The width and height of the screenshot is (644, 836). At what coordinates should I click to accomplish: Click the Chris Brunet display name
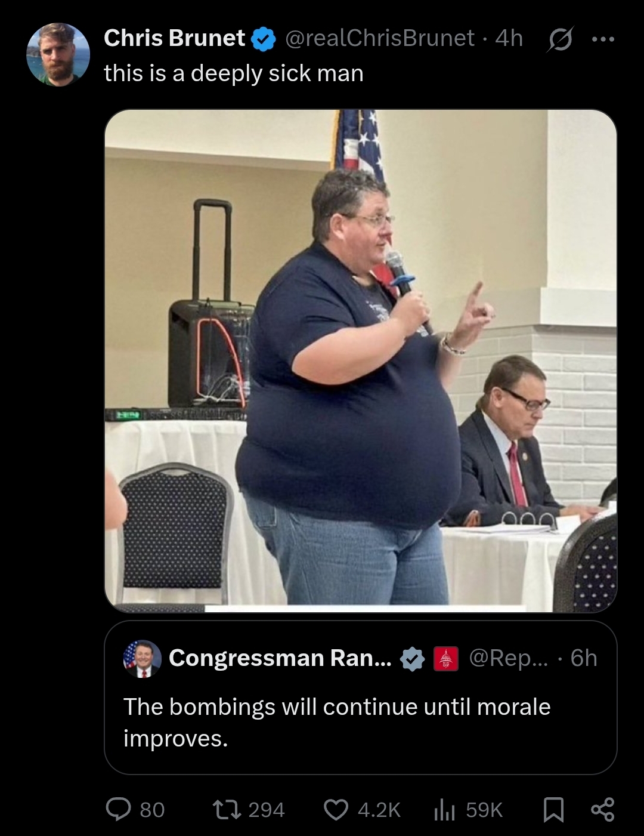(174, 38)
